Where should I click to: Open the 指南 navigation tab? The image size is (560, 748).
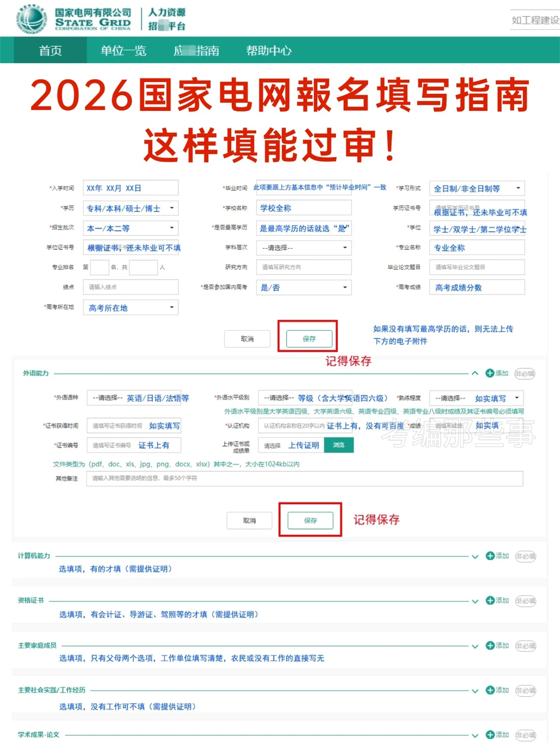197,50
